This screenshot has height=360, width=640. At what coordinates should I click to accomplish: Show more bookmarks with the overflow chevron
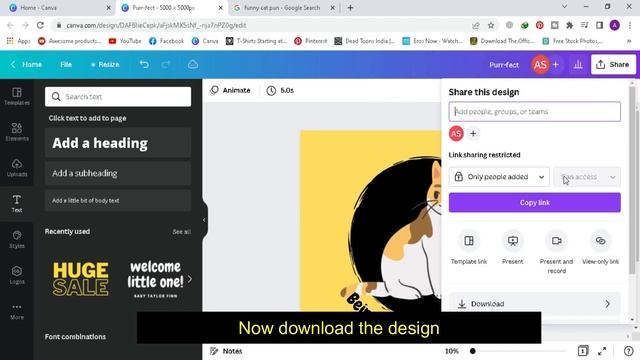pyautogui.click(x=629, y=41)
